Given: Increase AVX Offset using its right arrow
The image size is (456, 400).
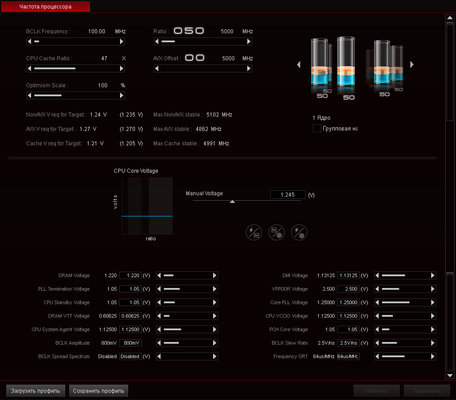Looking at the screenshot, I should point(248,68).
